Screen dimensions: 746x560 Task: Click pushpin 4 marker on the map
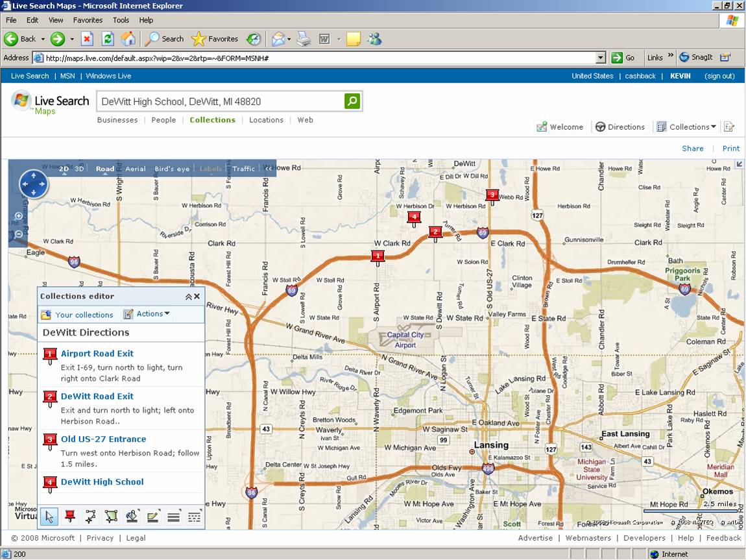point(414,219)
